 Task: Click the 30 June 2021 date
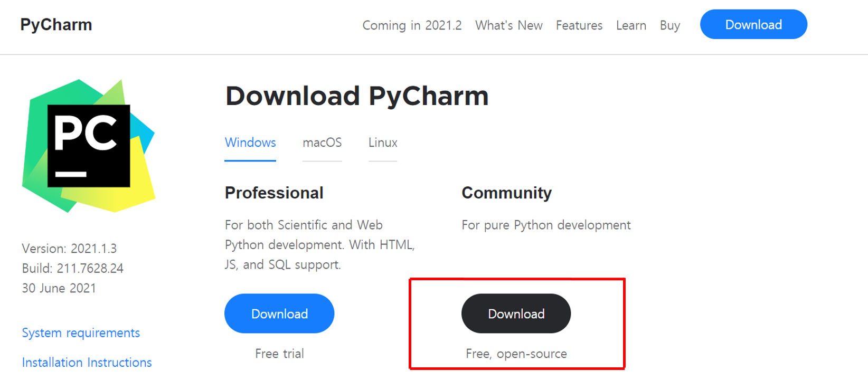[x=59, y=288]
